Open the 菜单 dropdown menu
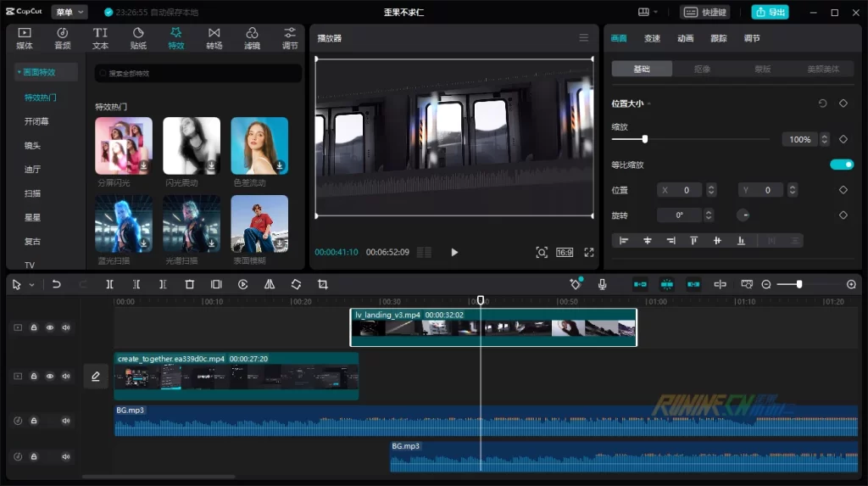868x486 pixels. [x=69, y=12]
